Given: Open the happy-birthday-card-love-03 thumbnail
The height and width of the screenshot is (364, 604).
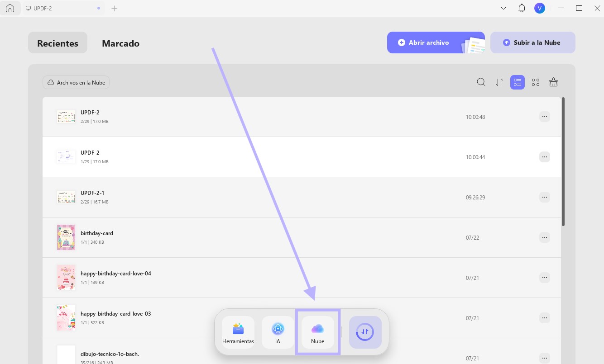Looking at the screenshot, I should [66, 318].
